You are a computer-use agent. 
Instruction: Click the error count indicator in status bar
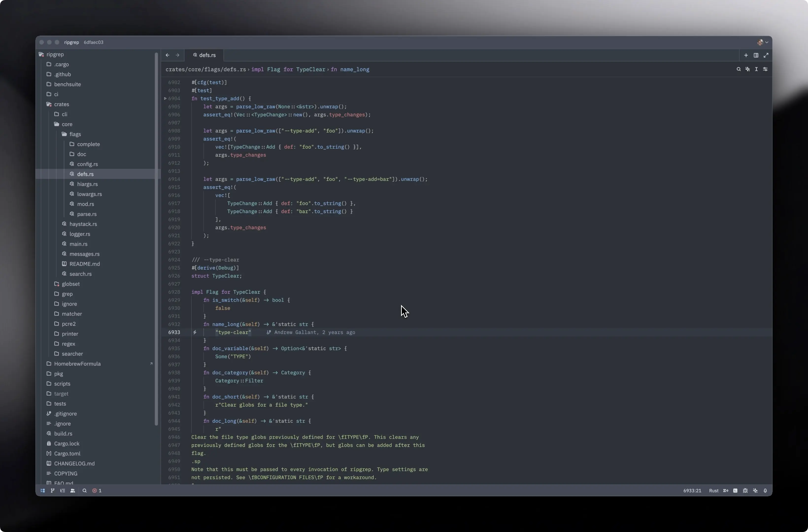(97, 491)
